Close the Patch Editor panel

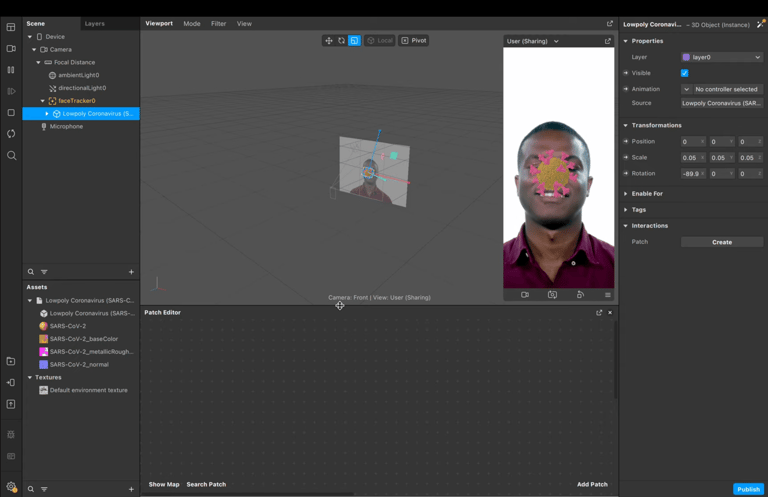coord(610,312)
